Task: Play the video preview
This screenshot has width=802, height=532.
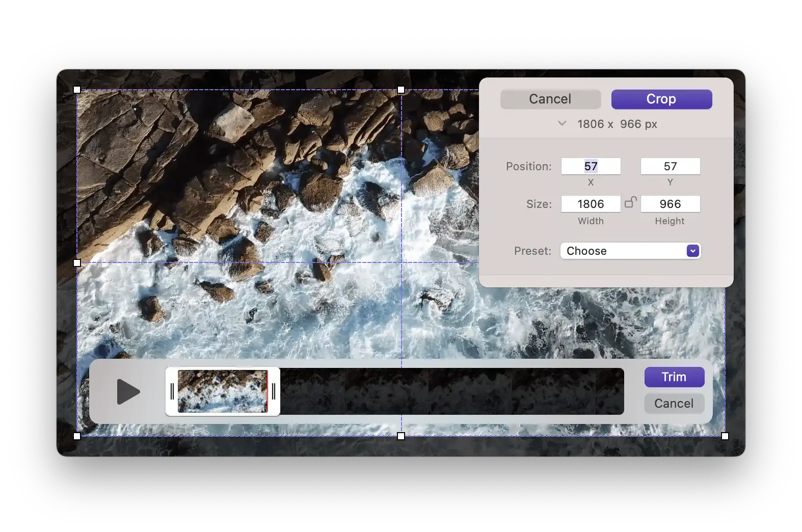Action: [x=128, y=391]
